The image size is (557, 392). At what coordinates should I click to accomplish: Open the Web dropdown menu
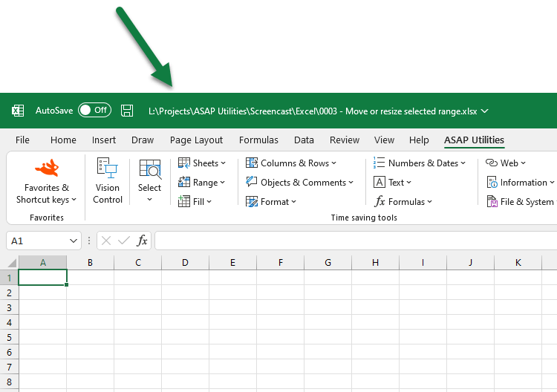pos(513,163)
